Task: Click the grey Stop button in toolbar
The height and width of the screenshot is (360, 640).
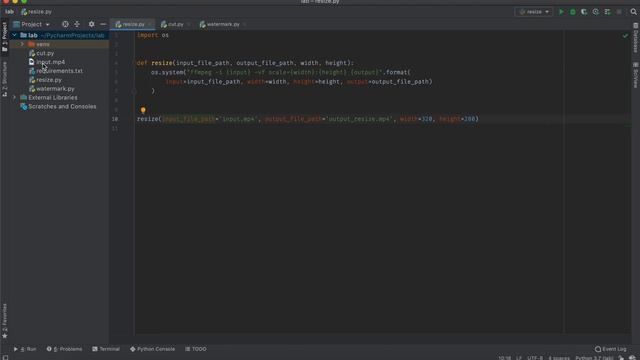Action: tap(619, 12)
